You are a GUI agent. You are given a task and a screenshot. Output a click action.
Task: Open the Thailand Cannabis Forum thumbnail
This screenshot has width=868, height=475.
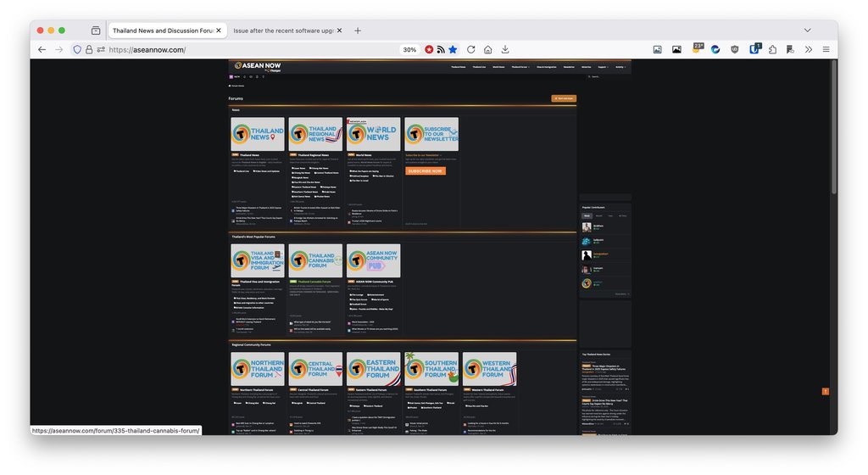point(315,260)
